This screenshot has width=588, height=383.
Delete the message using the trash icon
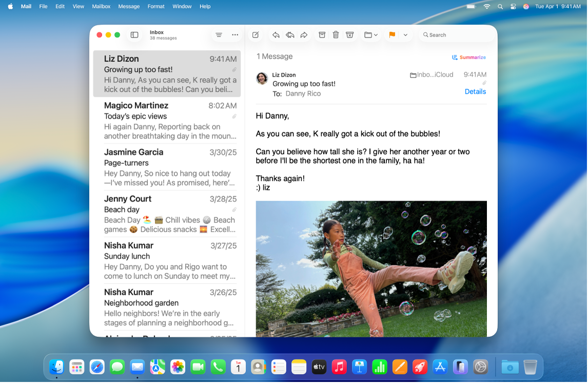click(336, 34)
